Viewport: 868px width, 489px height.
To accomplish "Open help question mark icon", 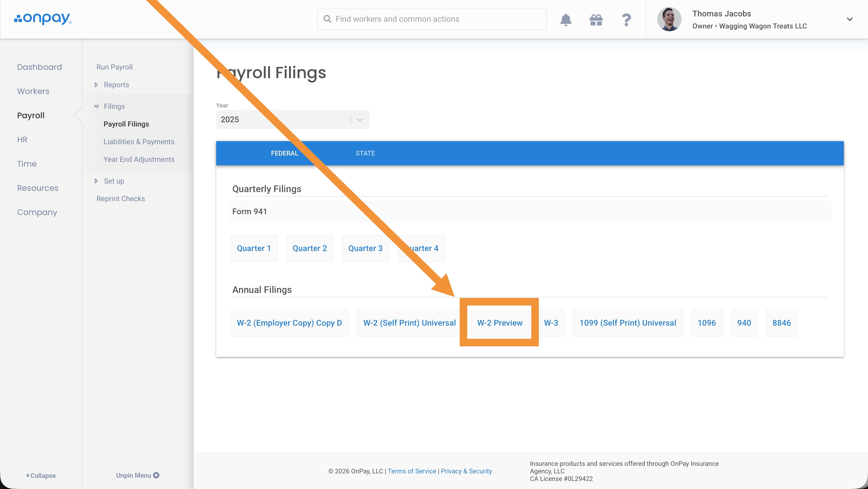I will [x=626, y=20].
